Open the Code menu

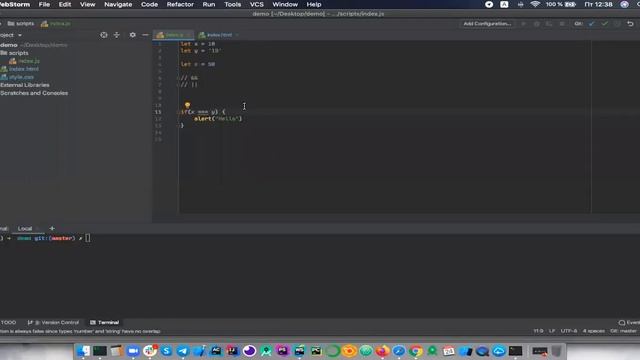pos(149,4)
